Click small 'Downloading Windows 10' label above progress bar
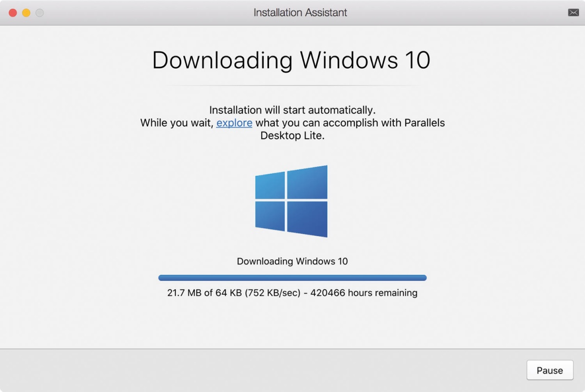Screen dimensions: 585x392 pyautogui.click(x=292, y=261)
